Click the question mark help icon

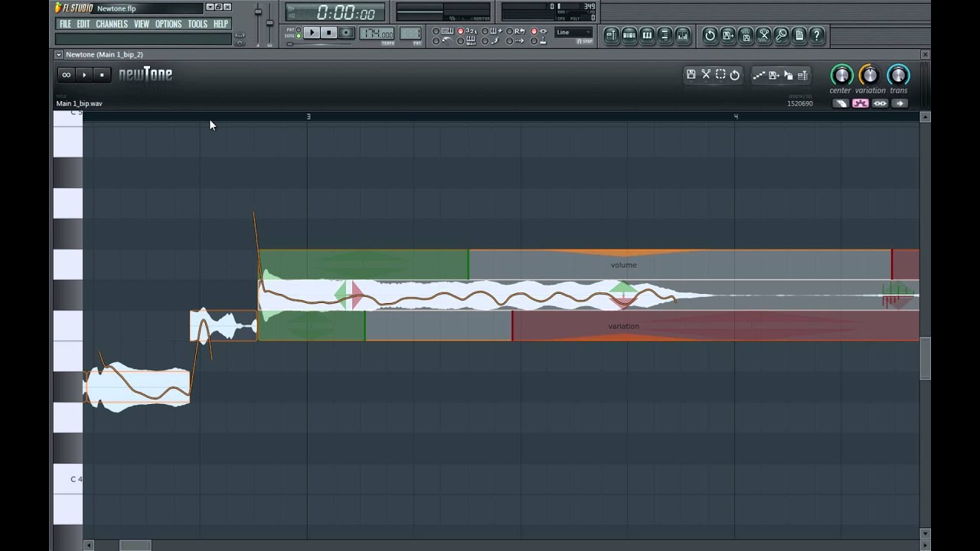point(817,34)
